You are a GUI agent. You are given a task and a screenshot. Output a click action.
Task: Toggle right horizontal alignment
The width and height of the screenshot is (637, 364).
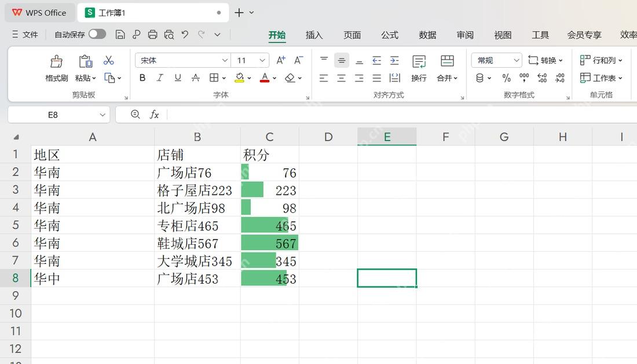point(359,78)
